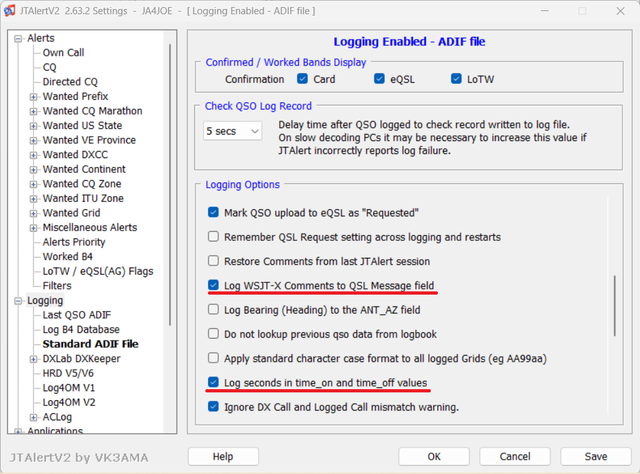Toggle the eQSL confirmation checkbox
Viewport: 640px width, 474px height.
379,78
